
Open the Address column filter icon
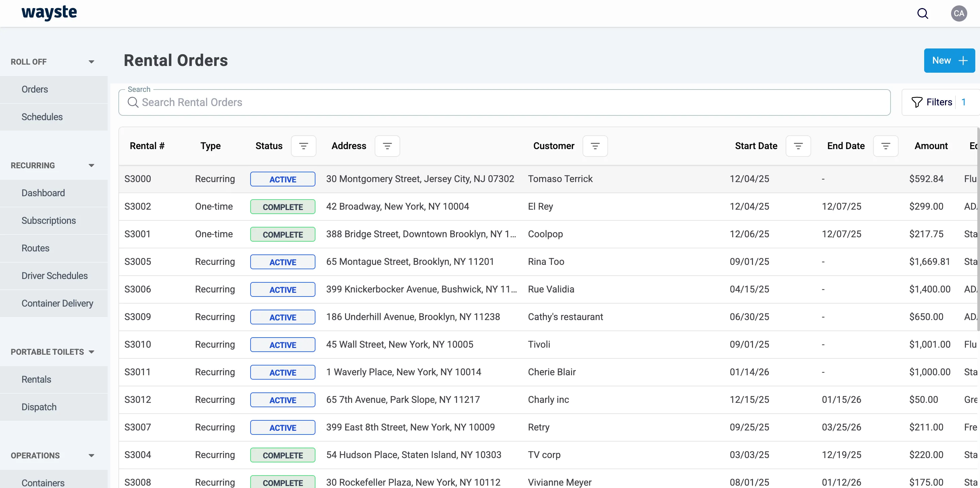click(387, 146)
